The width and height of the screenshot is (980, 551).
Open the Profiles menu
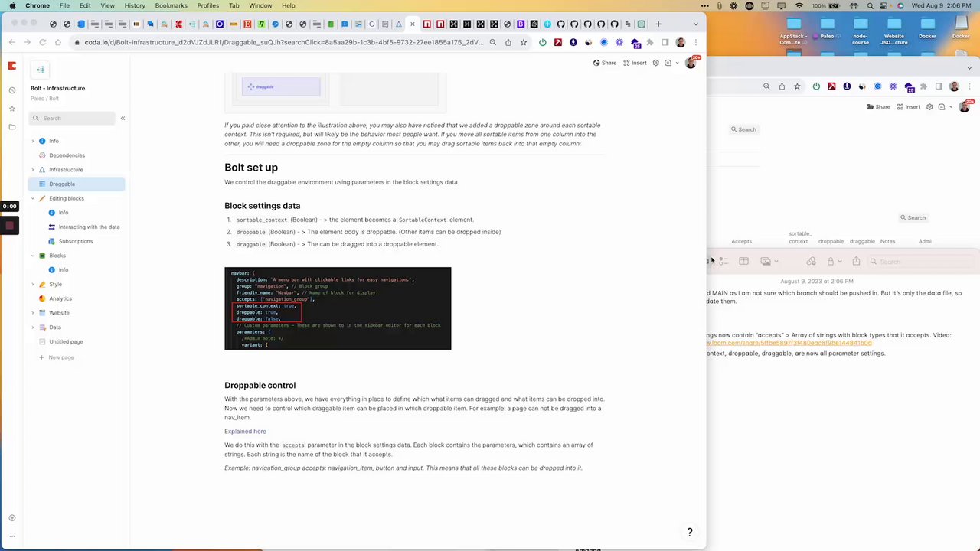207,5
